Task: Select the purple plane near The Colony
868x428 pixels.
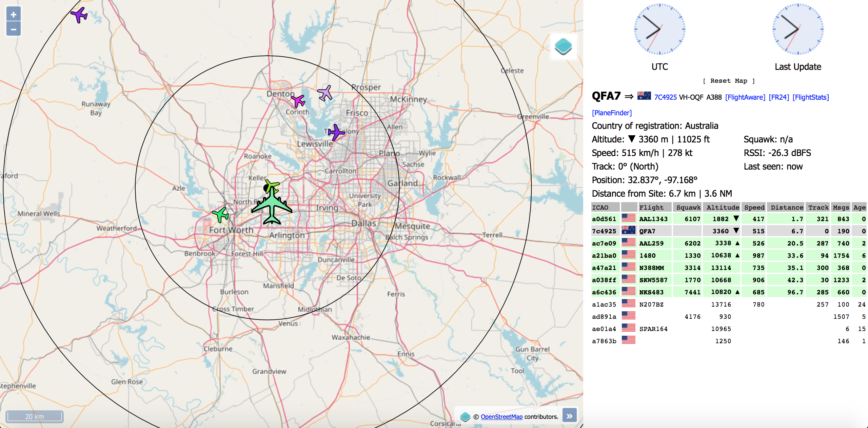Action: click(336, 132)
